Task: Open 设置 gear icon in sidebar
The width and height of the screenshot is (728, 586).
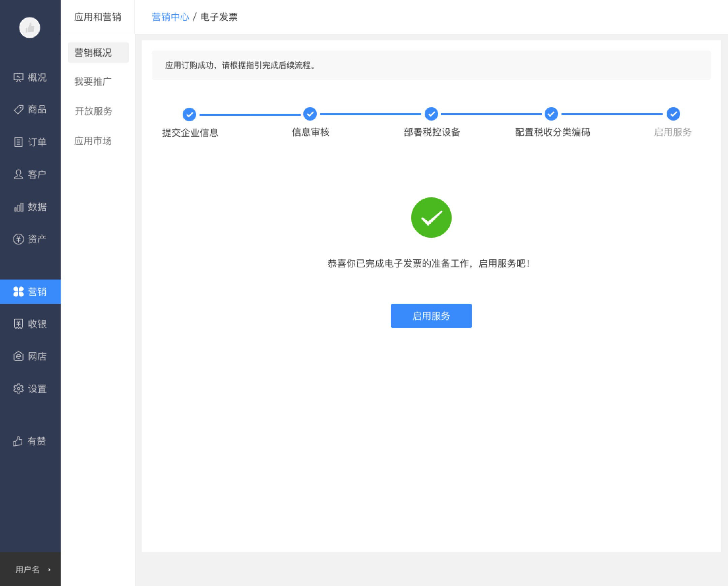Action: (x=18, y=389)
